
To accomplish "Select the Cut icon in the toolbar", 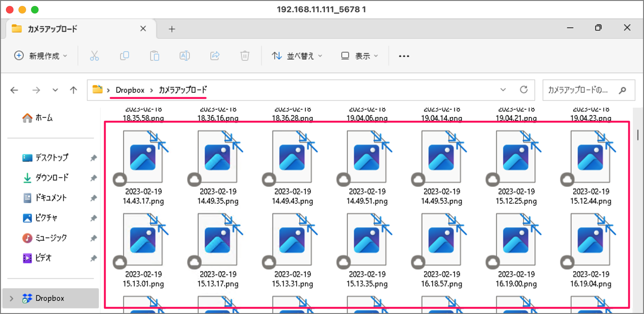I will 94,56.
